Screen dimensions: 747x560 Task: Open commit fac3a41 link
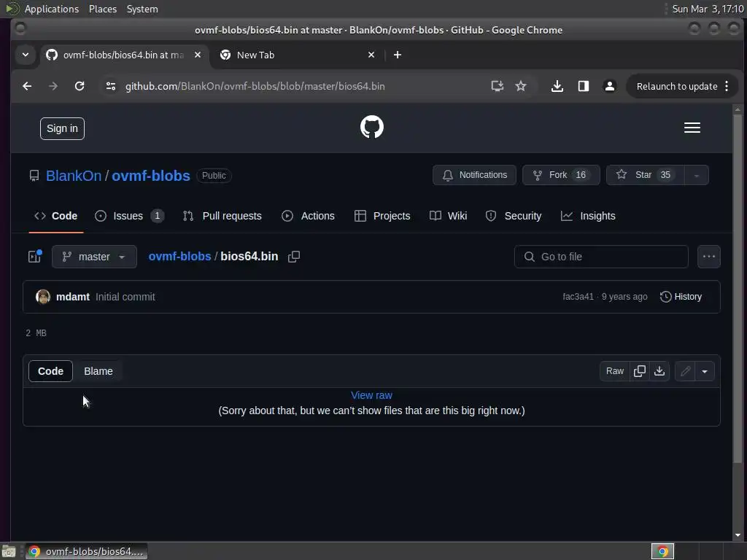tap(578, 297)
